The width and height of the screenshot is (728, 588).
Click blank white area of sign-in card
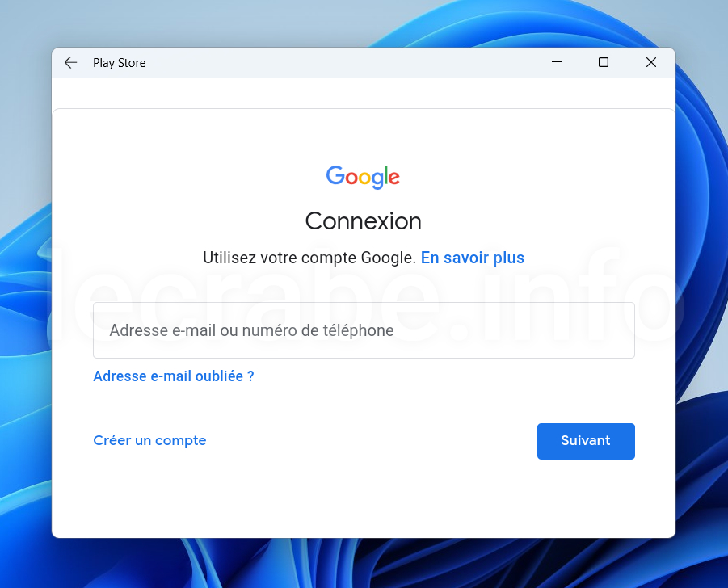(362, 497)
